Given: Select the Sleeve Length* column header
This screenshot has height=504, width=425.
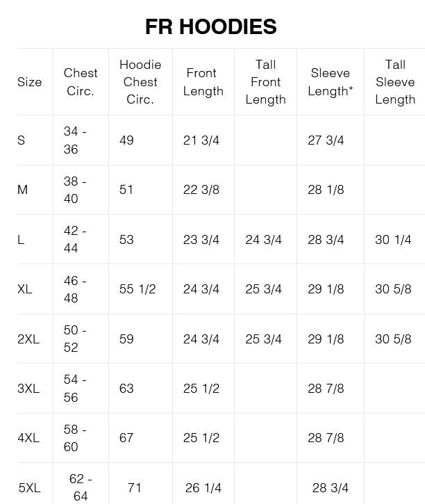Looking at the screenshot, I should 331,82.
